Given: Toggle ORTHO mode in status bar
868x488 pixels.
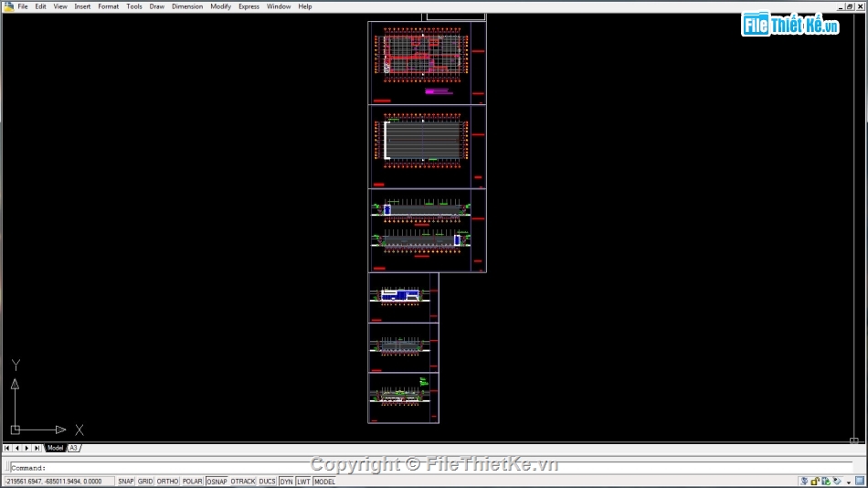Looking at the screenshot, I should [x=167, y=482].
